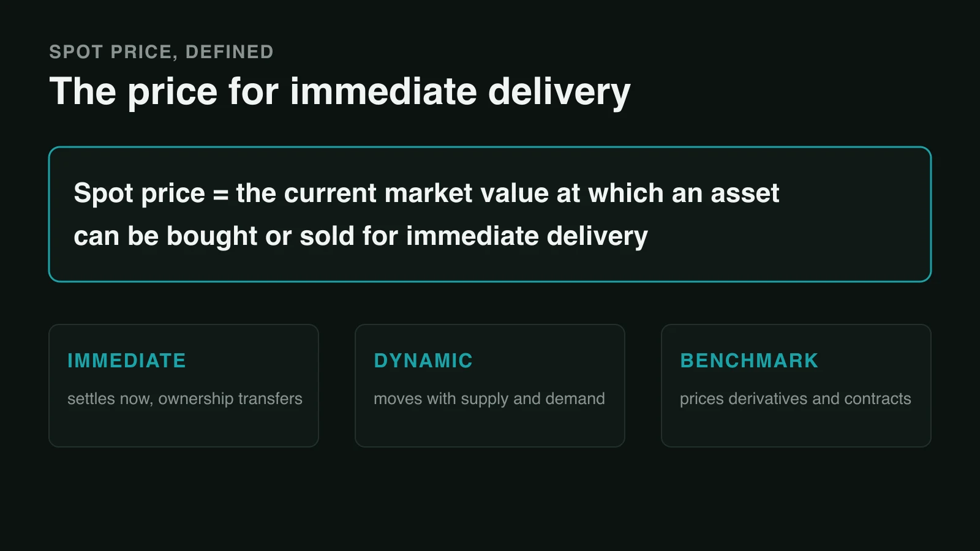980x551 pixels.
Task: Click the word 'immediate' in the main title
Action: coord(383,91)
